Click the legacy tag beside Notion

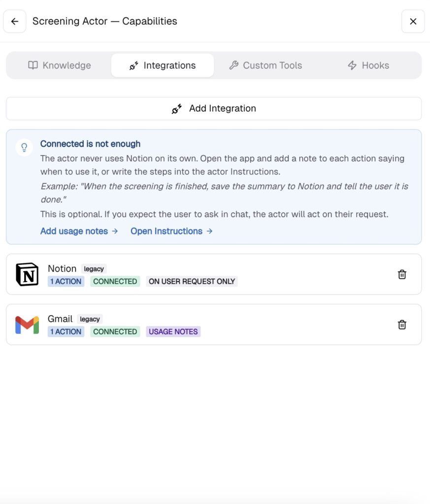click(94, 269)
